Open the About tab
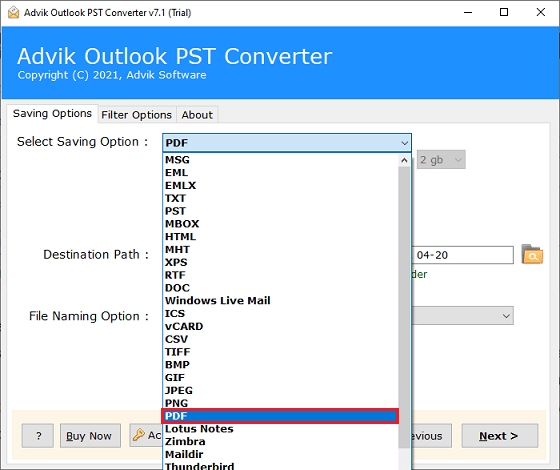560x470 pixels. click(x=197, y=115)
